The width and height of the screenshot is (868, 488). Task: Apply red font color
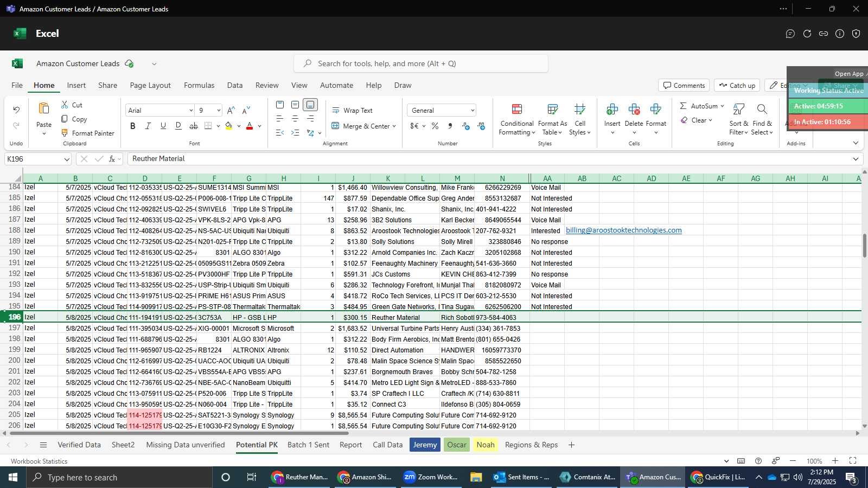point(250,126)
